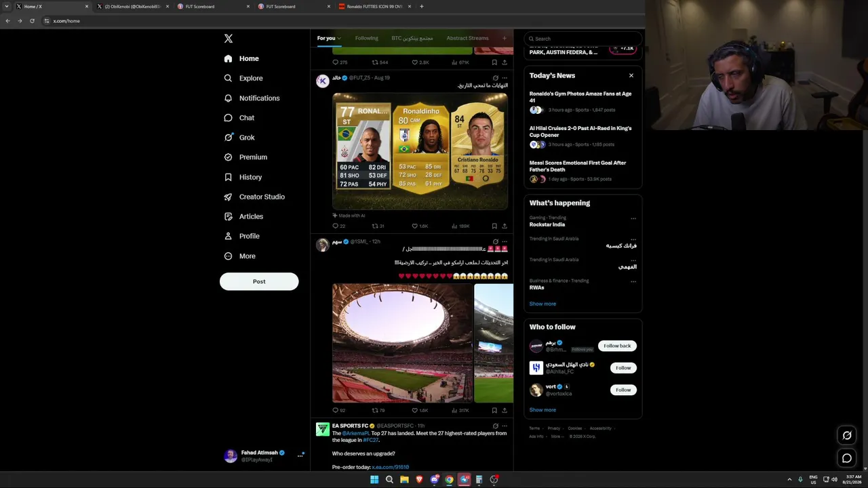This screenshot has width=868, height=488.
Task: Open the @ArkemaPL mention link
Action: click(x=356, y=433)
